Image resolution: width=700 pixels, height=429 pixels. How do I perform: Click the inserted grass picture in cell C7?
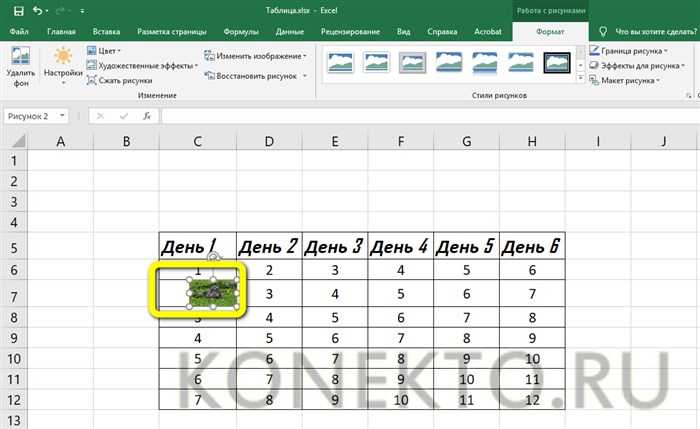pyautogui.click(x=212, y=293)
